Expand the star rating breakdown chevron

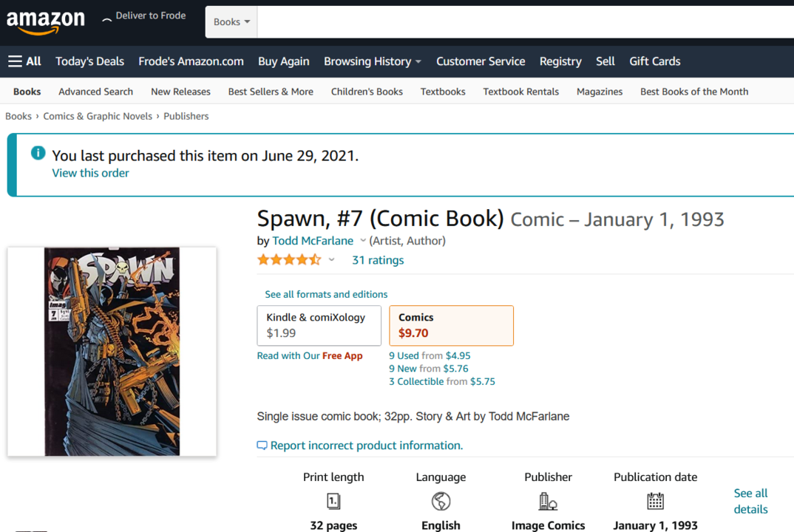pos(331,260)
